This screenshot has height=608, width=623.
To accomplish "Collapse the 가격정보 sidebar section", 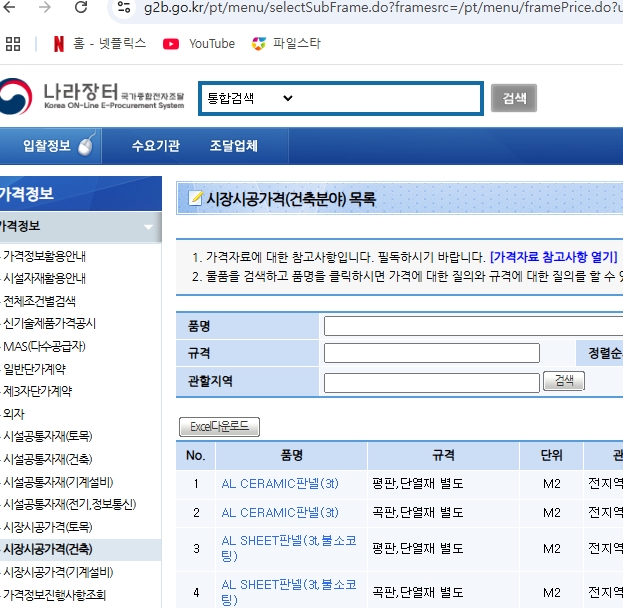I will pyautogui.click(x=148, y=227).
